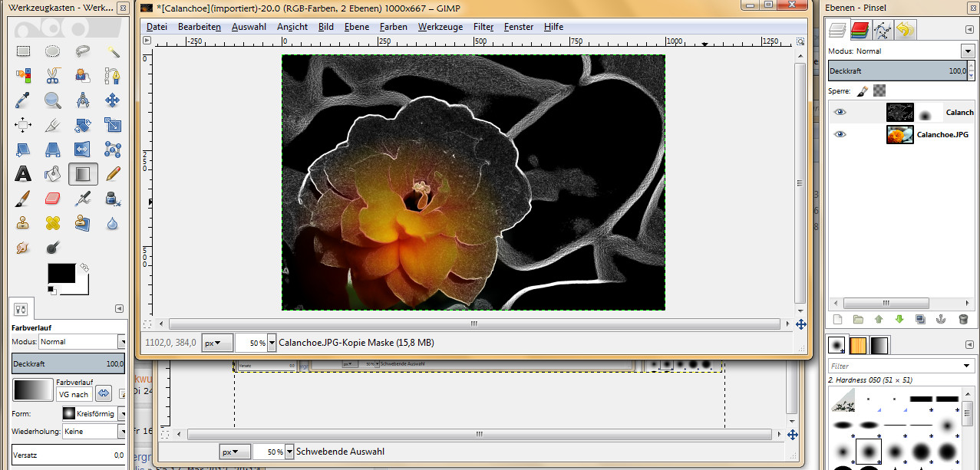Select the Heal tool bandage icon
Viewport: 980px width, 470px height.
point(52,223)
